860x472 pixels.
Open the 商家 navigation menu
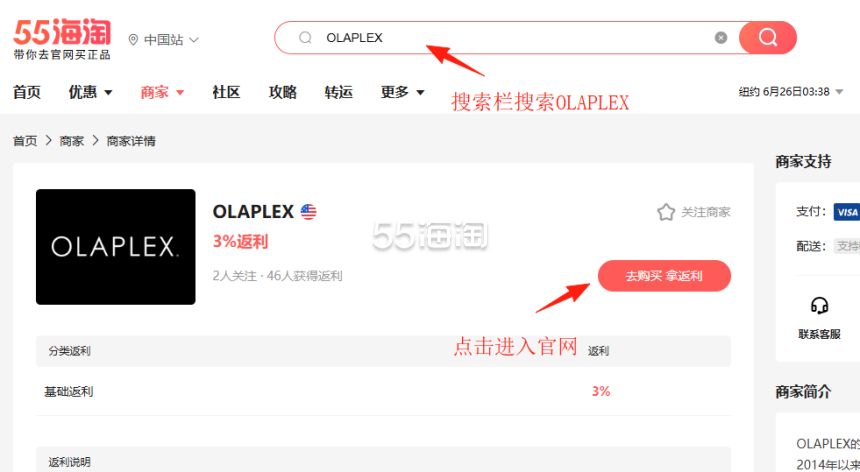coord(162,92)
